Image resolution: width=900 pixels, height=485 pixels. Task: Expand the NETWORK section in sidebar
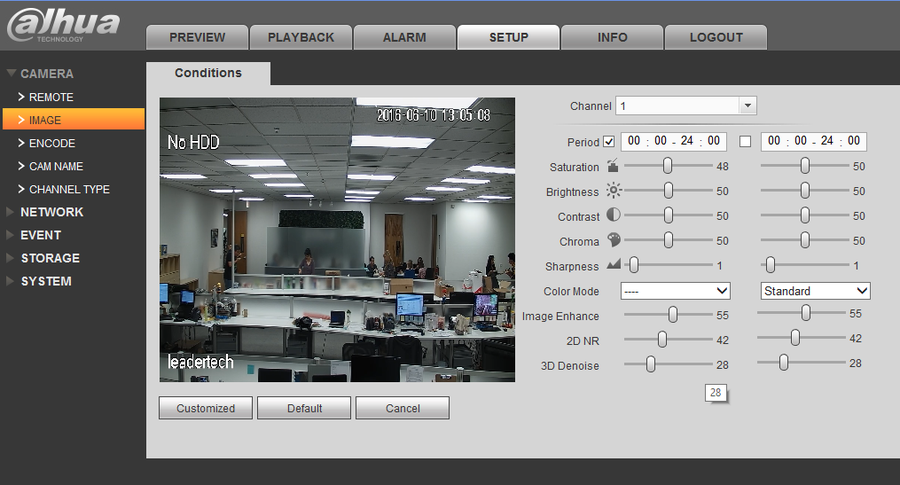tap(52, 212)
